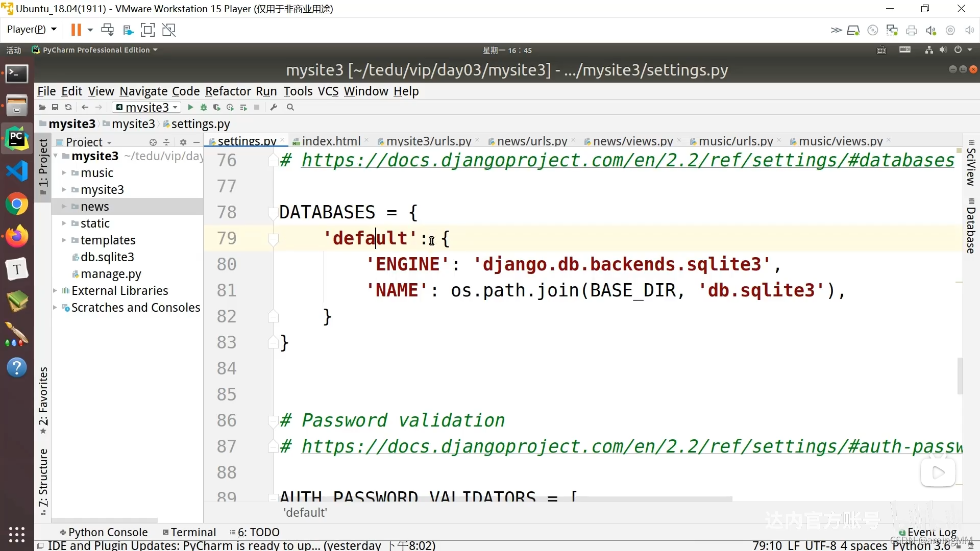The width and height of the screenshot is (980, 551).
Task: Open the Refactor menu
Action: (228, 91)
